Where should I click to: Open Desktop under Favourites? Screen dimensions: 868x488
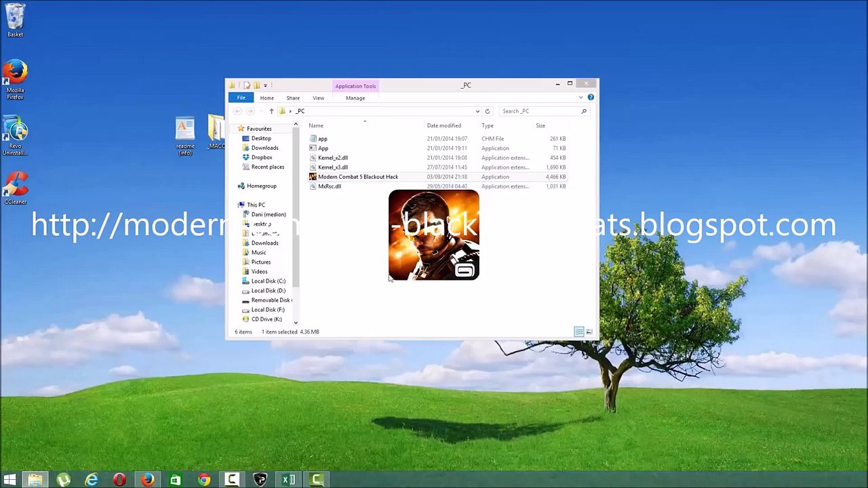pyautogui.click(x=261, y=138)
